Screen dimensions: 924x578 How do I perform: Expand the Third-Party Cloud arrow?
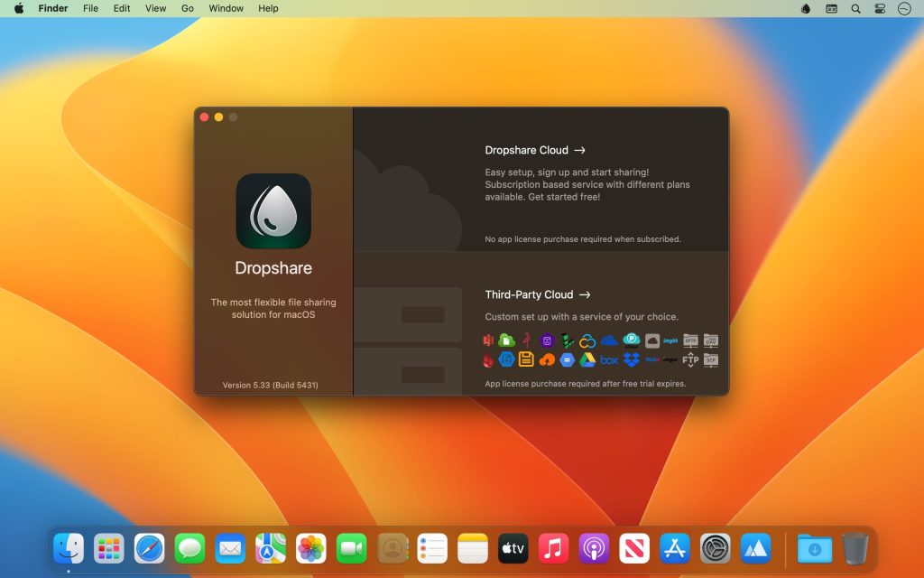(x=586, y=294)
